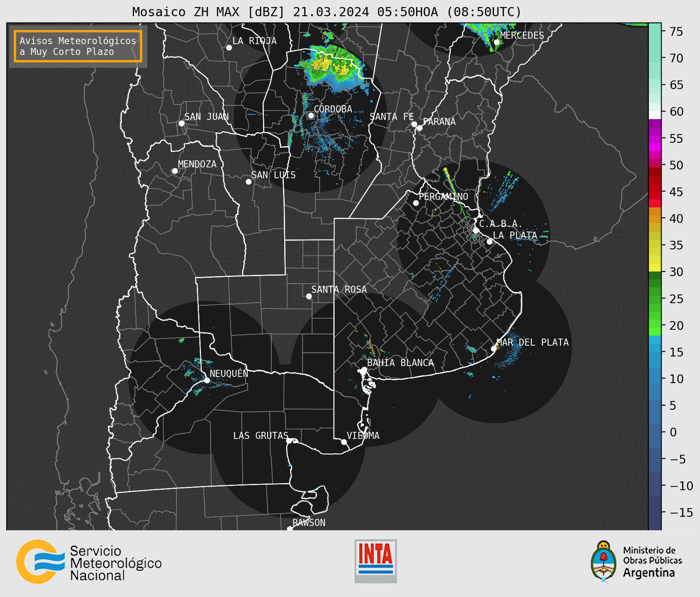Click the LAS GRUTAS city marker dot
The image size is (700, 597).
[289, 441]
